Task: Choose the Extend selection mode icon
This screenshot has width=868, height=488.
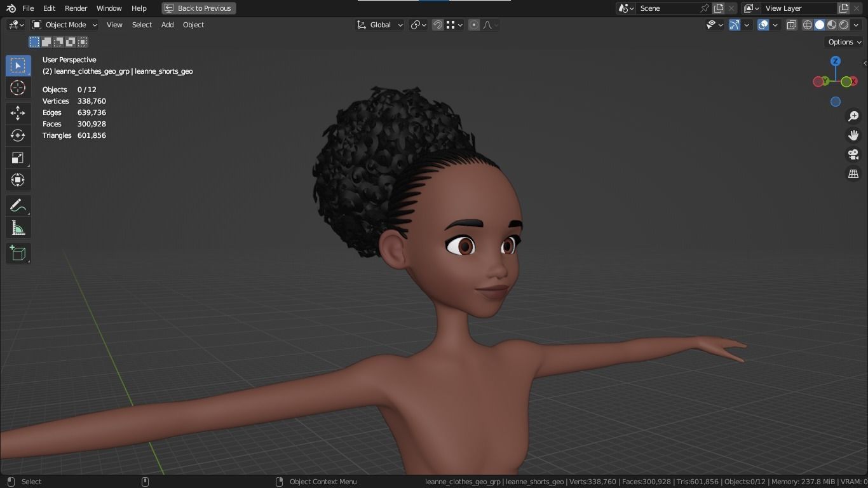Action: coord(46,42)
